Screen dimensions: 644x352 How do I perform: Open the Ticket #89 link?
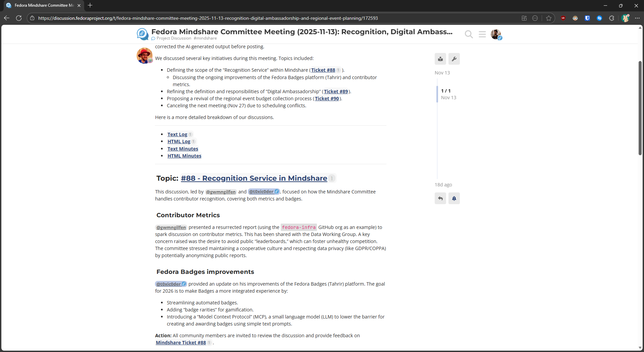336,92
